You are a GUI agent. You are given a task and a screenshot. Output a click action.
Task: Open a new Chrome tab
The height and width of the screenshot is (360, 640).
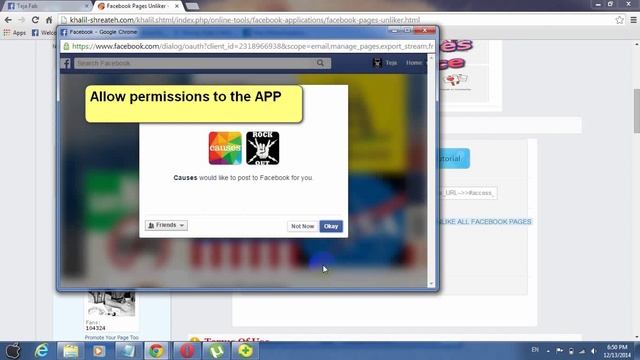[x=192, y=6]
